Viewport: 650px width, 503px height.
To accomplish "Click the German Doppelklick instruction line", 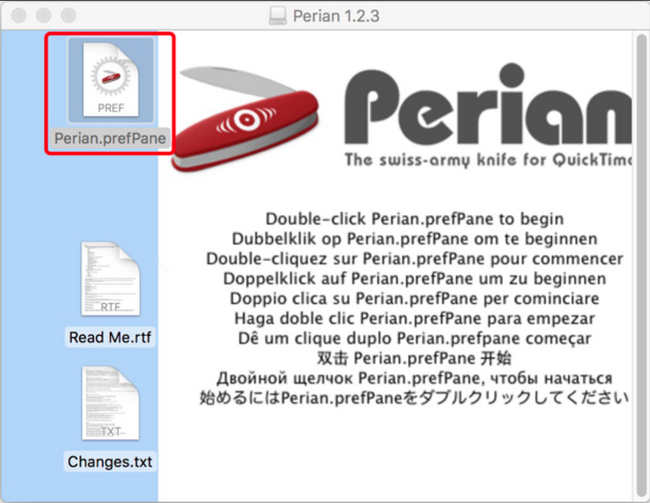I will [415, 278].
